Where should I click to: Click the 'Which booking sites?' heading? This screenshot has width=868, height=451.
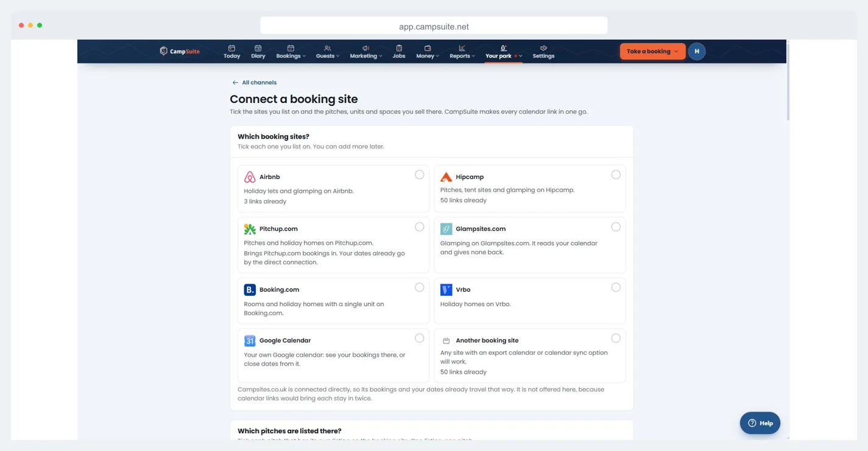click(273, 137)
